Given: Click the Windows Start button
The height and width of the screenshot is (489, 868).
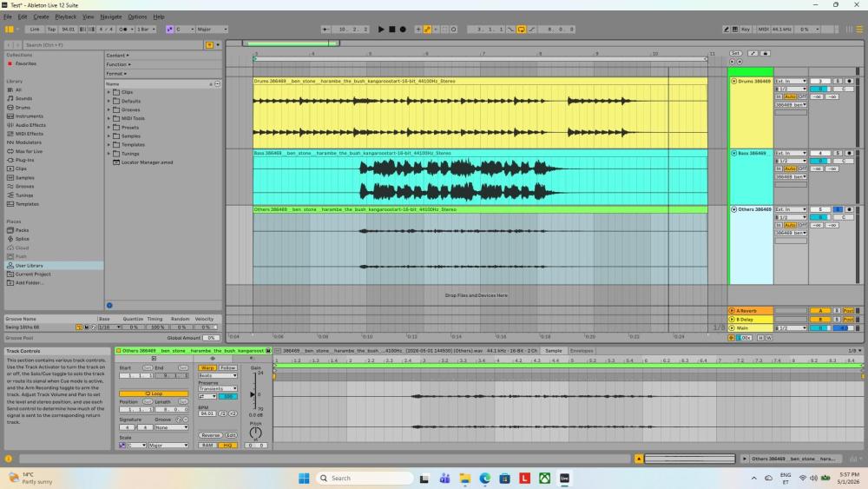Looking at the screenshot, I should point(304,478).
